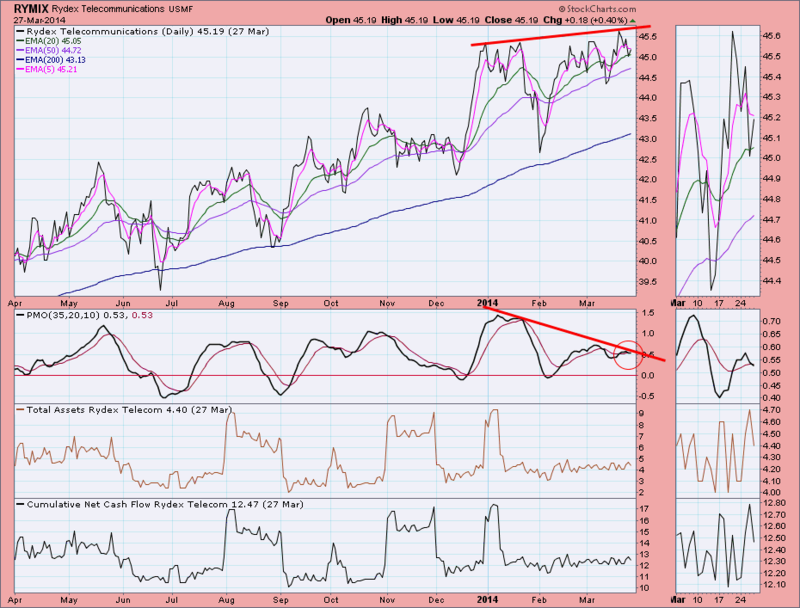The width and height of the screenshot is (800, 608).
Task: Select the 44.9 tick in the zoom panel
Action: [x=770, y=179]
